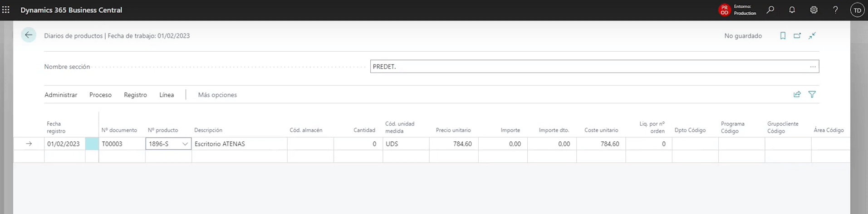
Task: Collapse the page with the arrows icon
Action: click(x=812, y=35)
